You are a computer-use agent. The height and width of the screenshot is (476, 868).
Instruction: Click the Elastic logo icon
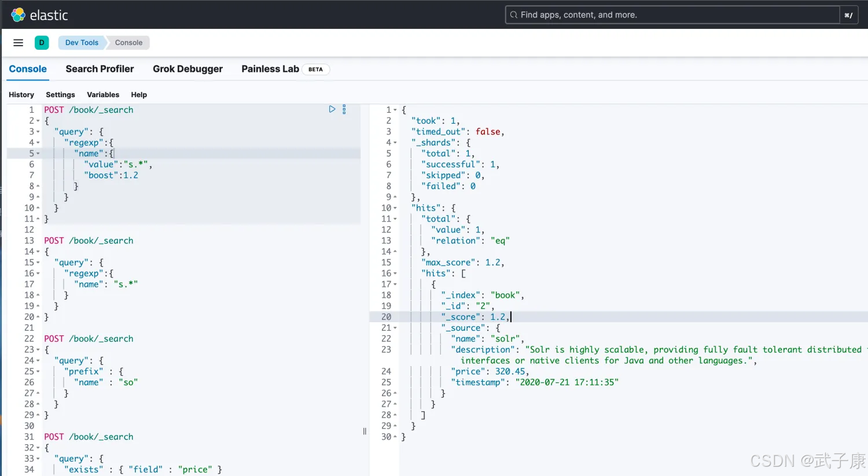(18, 15)
